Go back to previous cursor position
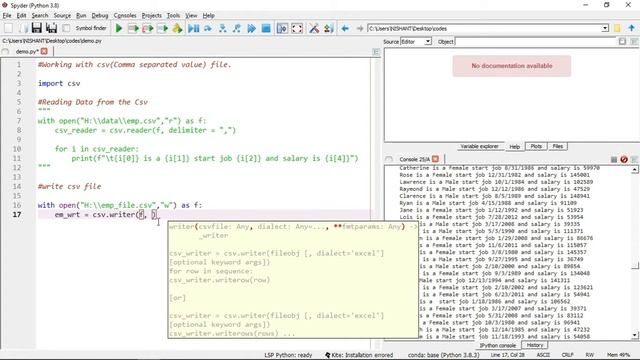Image resolution: width=640 pixels, height=360 pixels. pos(345,28)
